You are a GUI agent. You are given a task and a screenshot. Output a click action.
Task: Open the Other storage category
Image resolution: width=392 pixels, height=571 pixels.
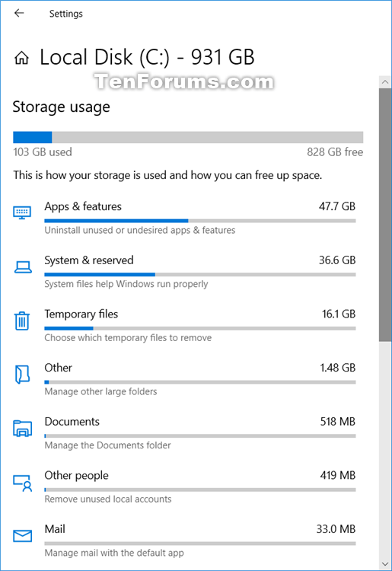tap(184, 379)
